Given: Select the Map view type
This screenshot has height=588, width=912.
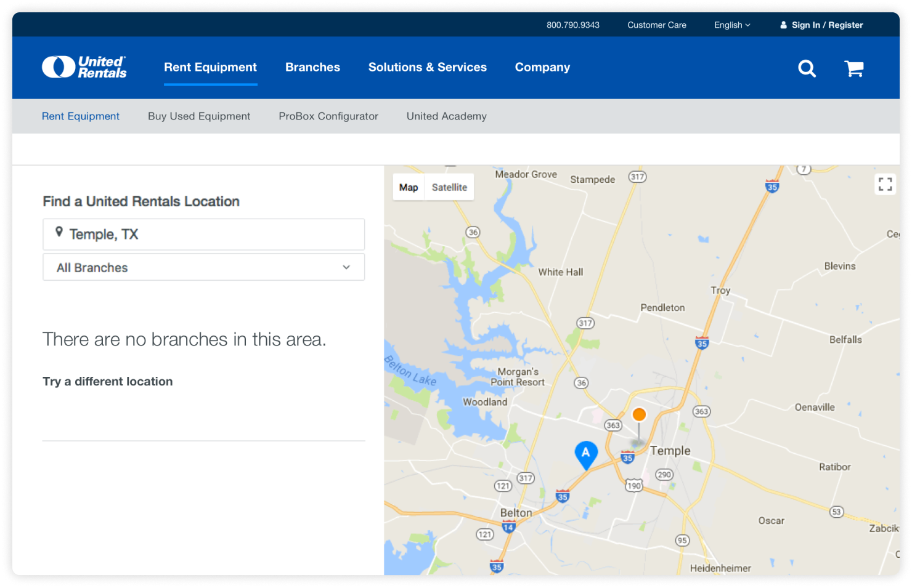Looking at the screenshot, I should tap(408, 187).
